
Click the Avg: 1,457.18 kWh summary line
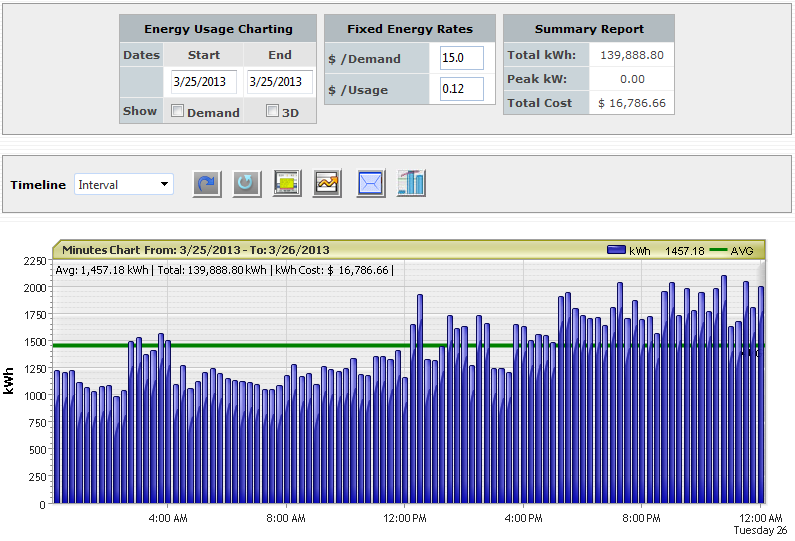[224, 270]
